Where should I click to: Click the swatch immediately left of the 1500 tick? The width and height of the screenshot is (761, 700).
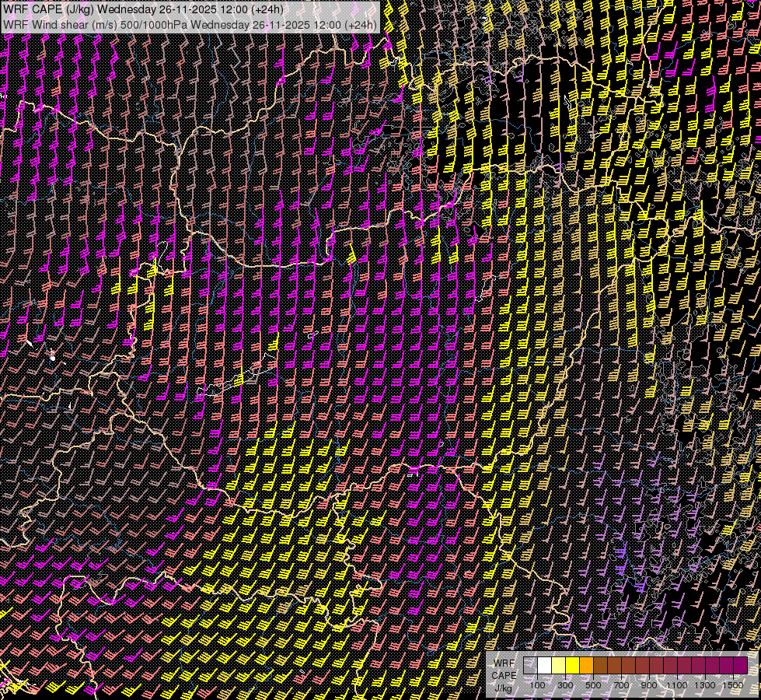(x=726, y=666)
